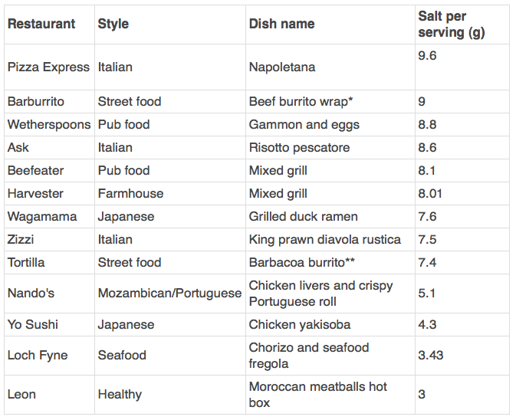Select the Pizza Express restaurant cell

(49, 67)
